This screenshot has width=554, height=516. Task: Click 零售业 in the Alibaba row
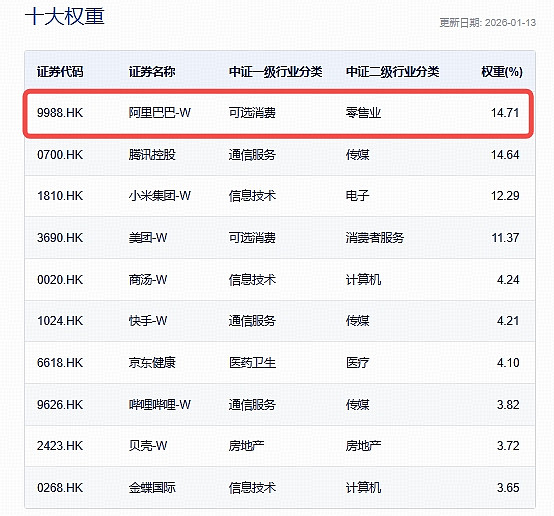(x=363, y=113)
